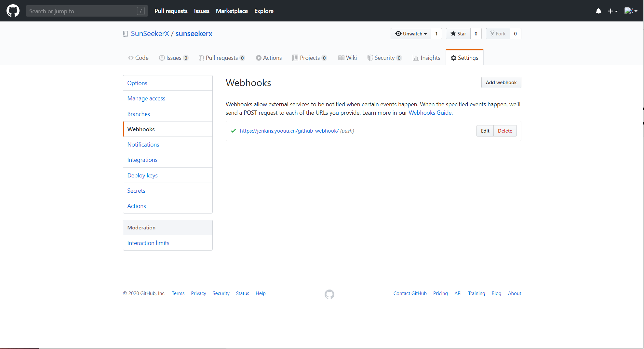Click the footer GitHub logo
This screenshot has height=349, width=644.
(329, 294)
